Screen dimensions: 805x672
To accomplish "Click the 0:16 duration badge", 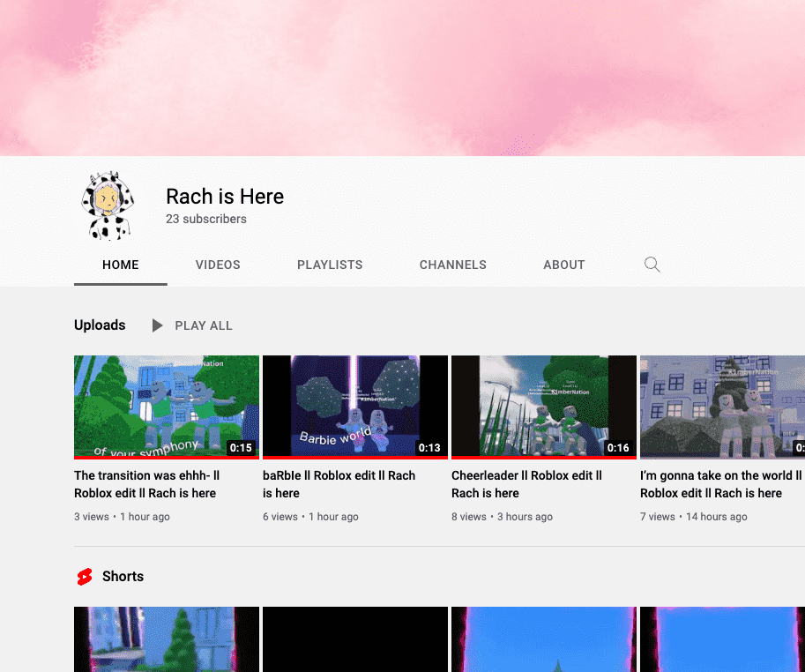I will 618,448.
